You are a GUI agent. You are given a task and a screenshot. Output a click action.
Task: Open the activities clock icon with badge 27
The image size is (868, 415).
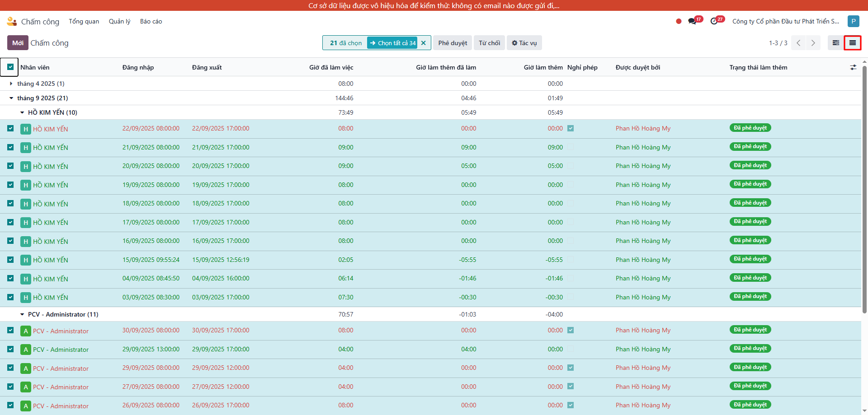point(714,21)
